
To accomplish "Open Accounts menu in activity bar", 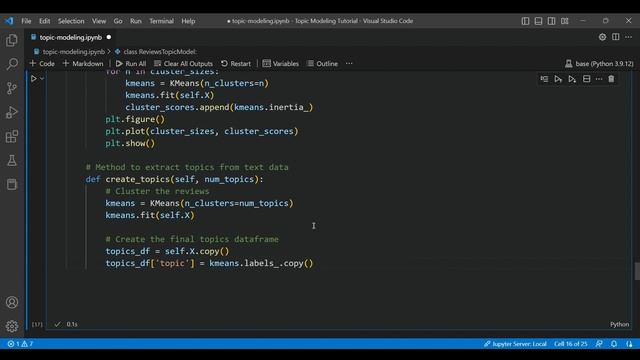I will 12,302.
